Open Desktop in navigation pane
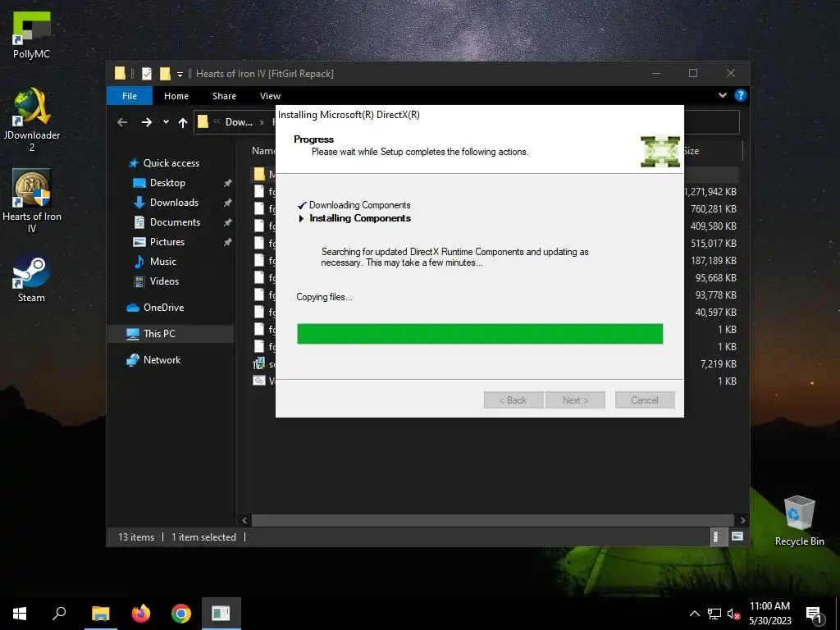Screen dimensions: 840x630 159,183
